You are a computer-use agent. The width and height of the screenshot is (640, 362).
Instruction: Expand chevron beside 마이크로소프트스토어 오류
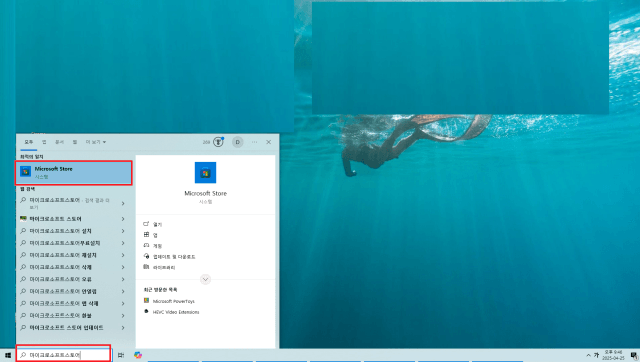click(123, 279)
